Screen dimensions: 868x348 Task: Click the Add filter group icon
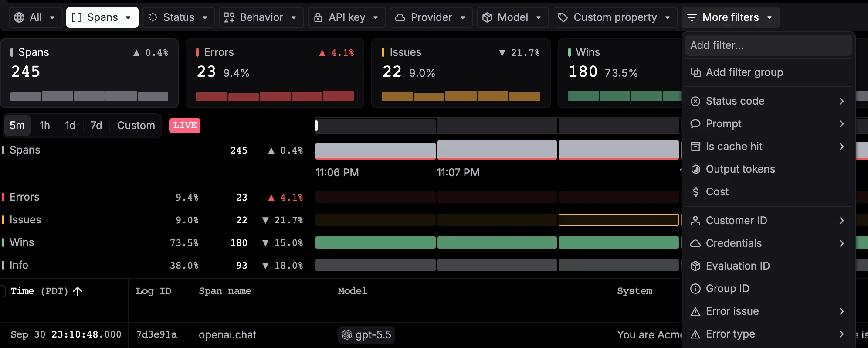tap(696, 72)
